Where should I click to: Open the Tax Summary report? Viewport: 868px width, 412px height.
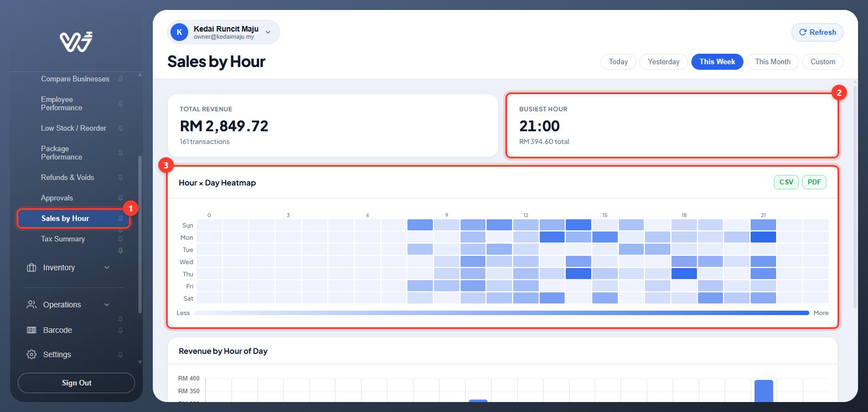click(63, 239)
